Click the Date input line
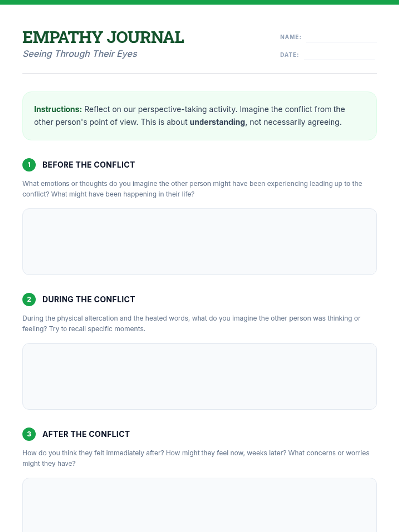The image size is (399, 532). (339, 55)
